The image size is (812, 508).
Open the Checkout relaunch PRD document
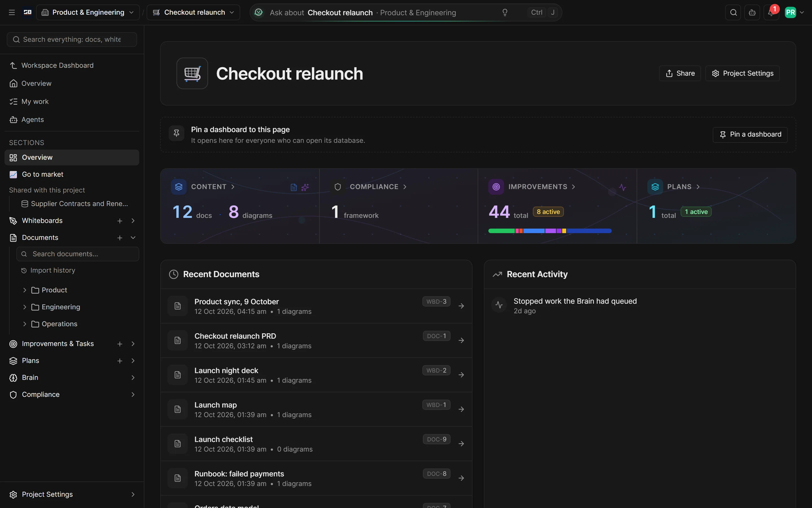point(316,341)
